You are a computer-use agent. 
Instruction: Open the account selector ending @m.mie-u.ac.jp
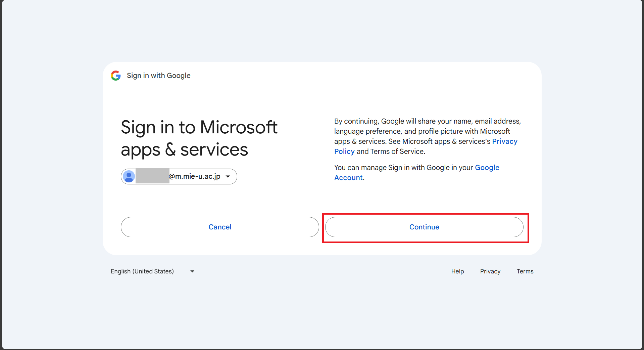tap(179, 176)
